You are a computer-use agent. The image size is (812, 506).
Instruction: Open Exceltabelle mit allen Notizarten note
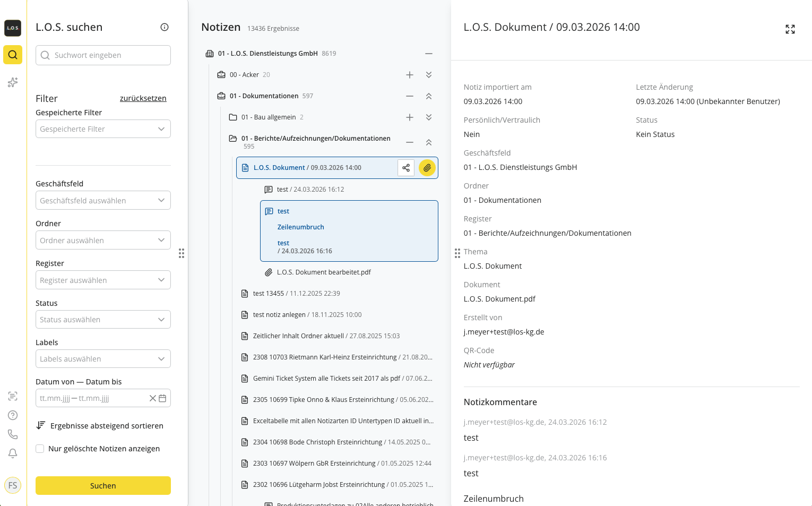[x=343, y=421]
